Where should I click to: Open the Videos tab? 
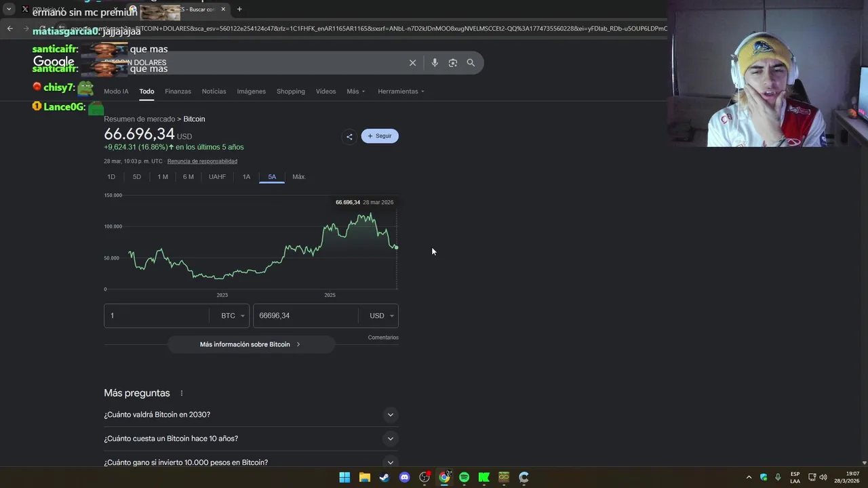click(325, 91)
